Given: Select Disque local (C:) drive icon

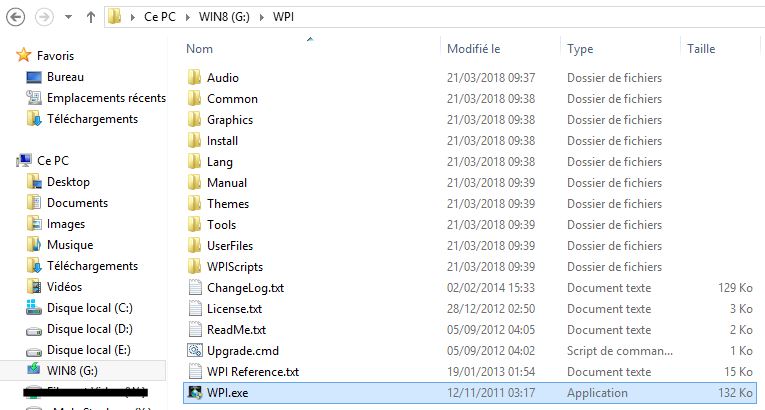Looking at the screenshot, I should tap(34, 308).
